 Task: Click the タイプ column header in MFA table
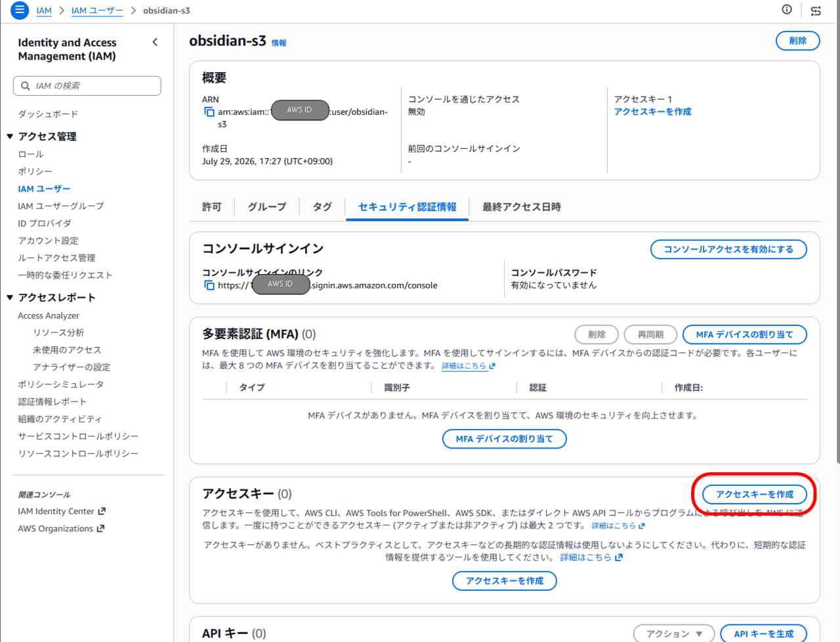[x=252, y=388]
